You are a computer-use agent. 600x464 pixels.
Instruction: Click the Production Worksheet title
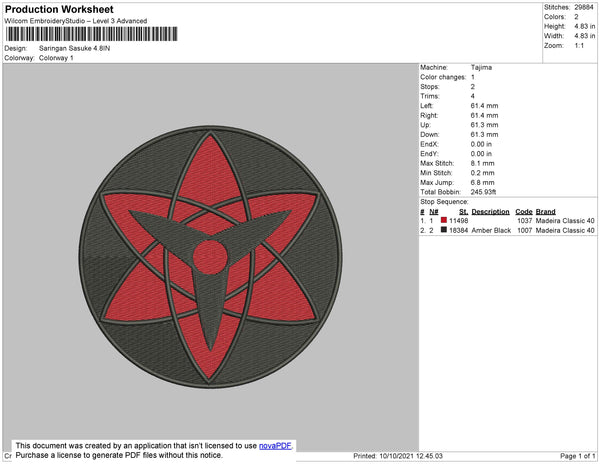(59, 9)
